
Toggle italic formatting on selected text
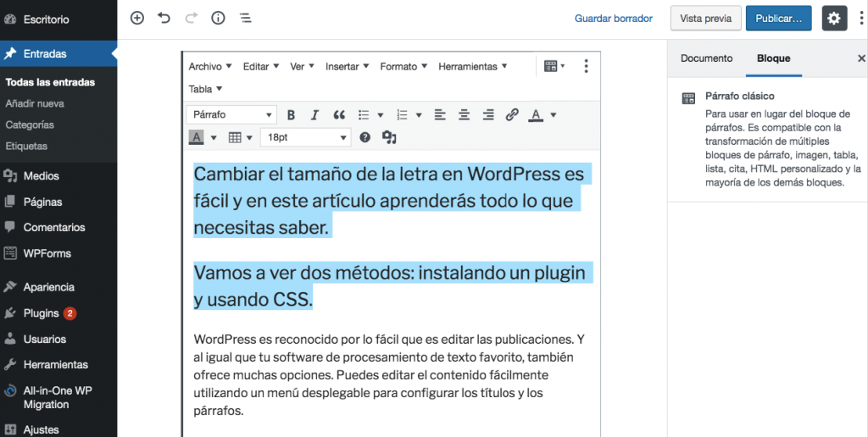[x=314, y=115]
